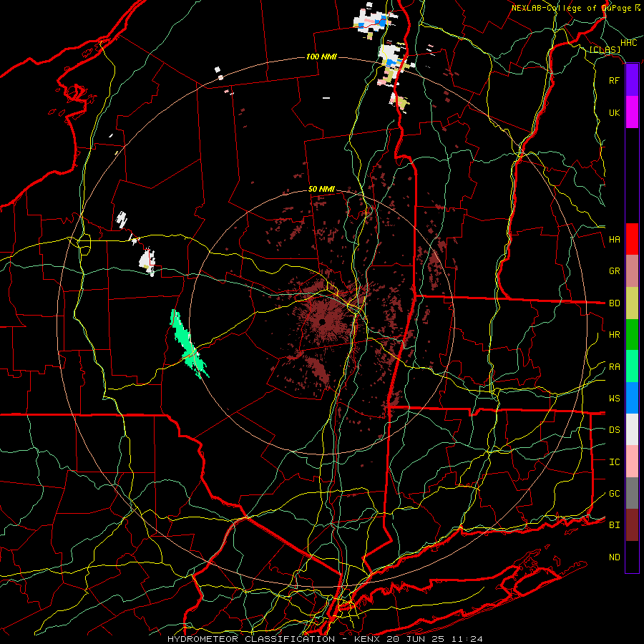
Task: Click the "UK" legend label
Action: point(614,112)
